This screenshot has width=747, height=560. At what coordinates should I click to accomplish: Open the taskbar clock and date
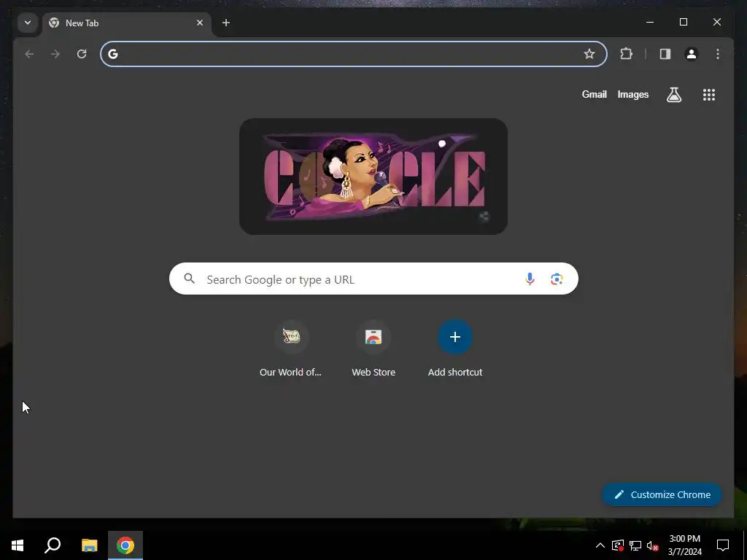pyautogui.click(x=684, y=545)
